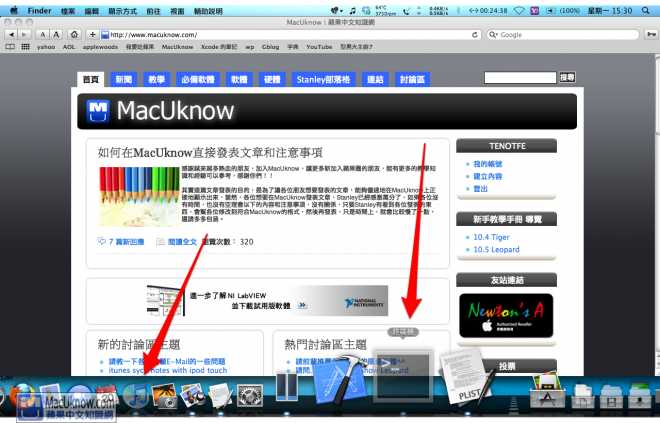Open the 顯示方式 menu

pos(122,11)
